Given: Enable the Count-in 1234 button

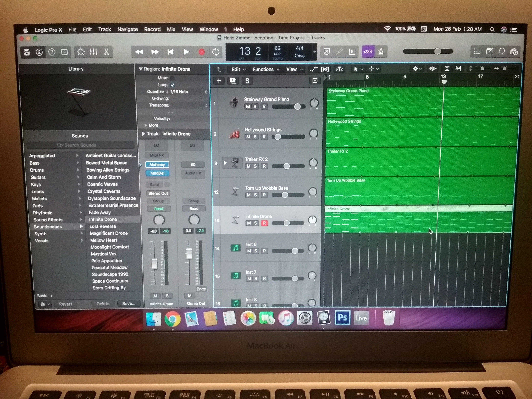Looking at the screenshot, I should [368, 51].
